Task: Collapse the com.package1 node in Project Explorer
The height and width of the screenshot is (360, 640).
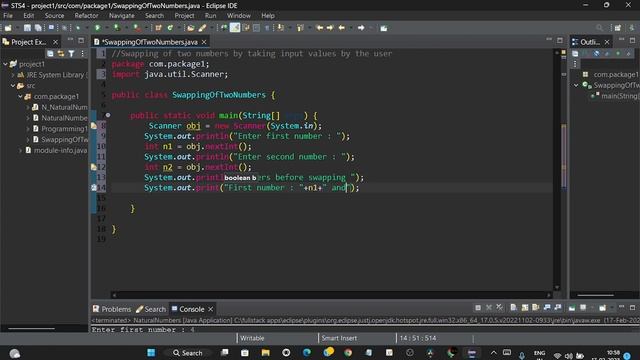Action: pos(20,96)
